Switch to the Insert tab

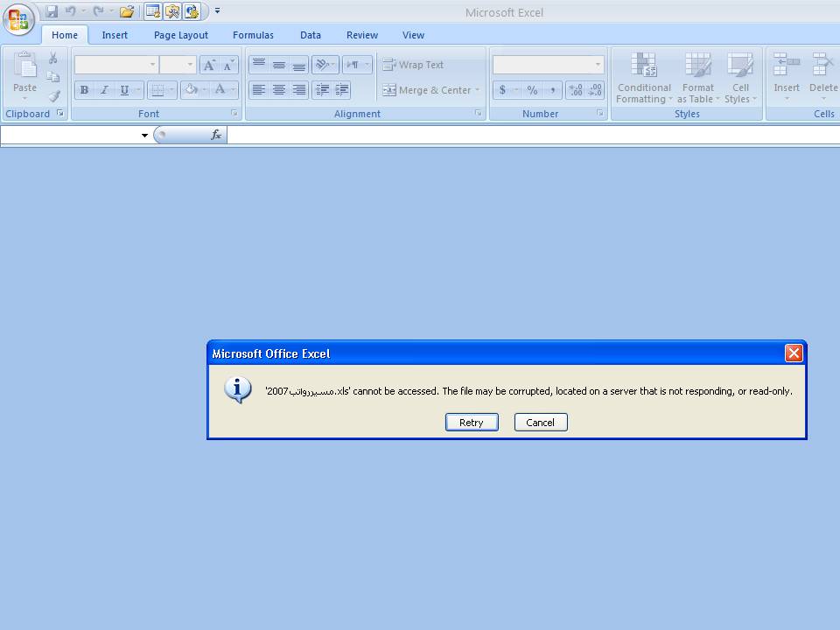click(x=115, y=35)
